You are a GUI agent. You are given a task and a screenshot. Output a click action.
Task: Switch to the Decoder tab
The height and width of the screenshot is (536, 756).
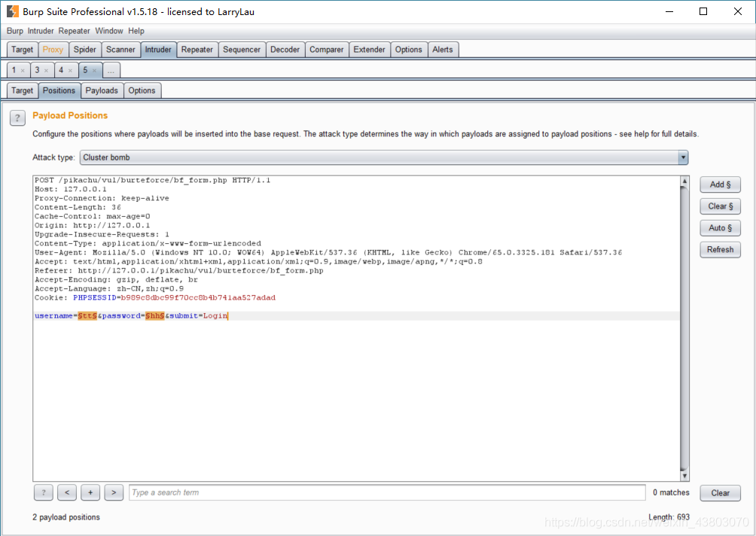pyautogui.click(x=285, y=50)
